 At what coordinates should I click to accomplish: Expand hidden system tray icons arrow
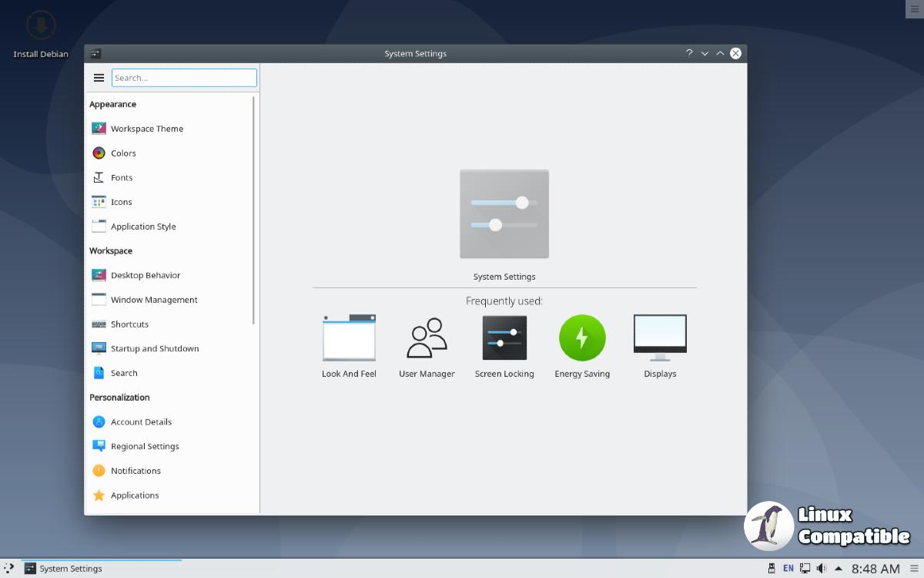coord(839,569)
